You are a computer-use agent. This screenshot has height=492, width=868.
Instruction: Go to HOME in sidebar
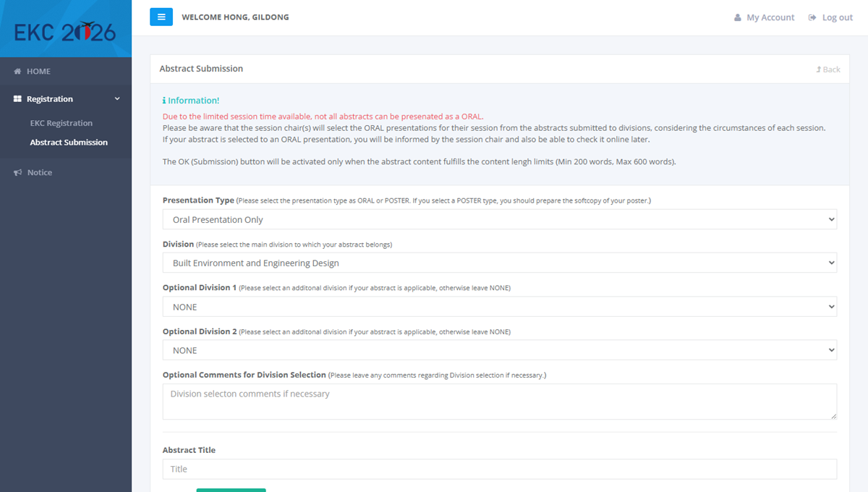(38, 72)
